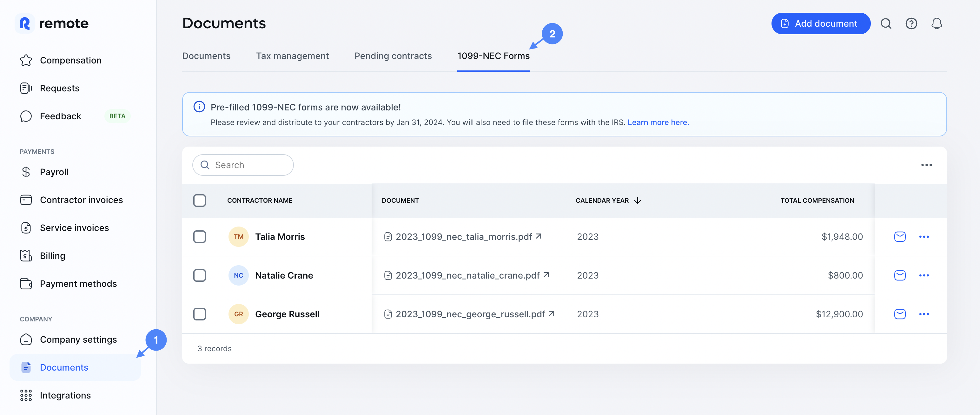Open more actions for Natalie Crane row
Screen dimensions: 980x415
[x=924, y=275]
